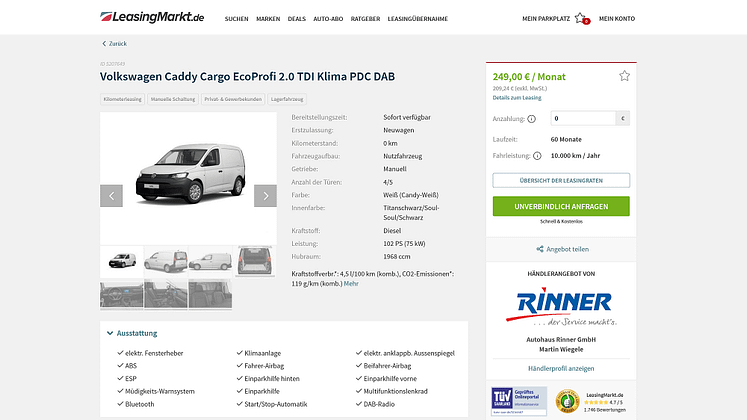Click the Zurück back chevron
Screen dimensions: 747x420
pos(104,43)
